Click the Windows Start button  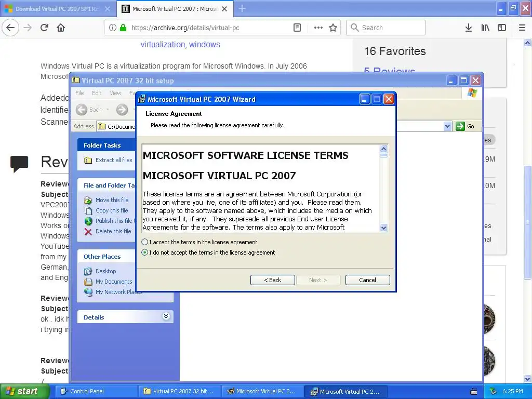click(24, 391)
